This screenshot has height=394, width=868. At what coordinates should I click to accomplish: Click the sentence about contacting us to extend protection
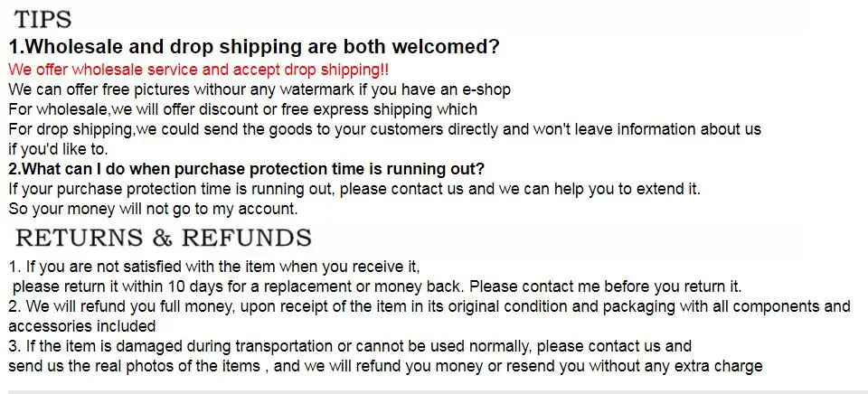354,189
